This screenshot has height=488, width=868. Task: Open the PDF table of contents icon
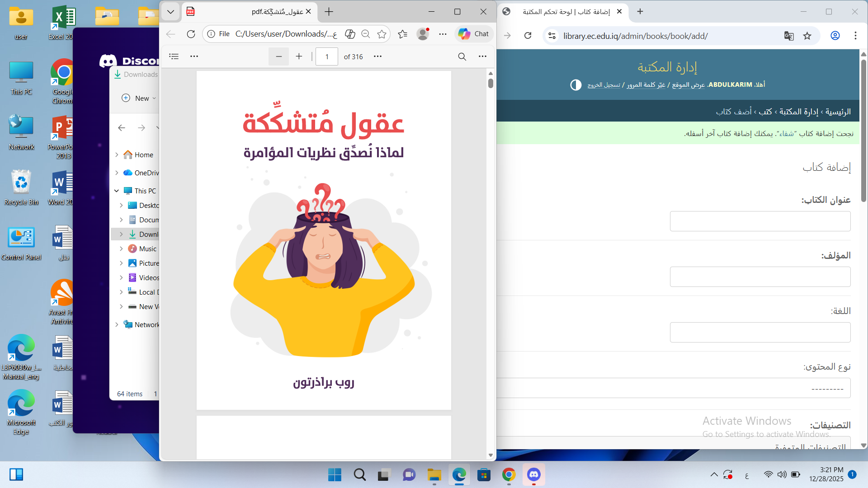click(174, 56)
